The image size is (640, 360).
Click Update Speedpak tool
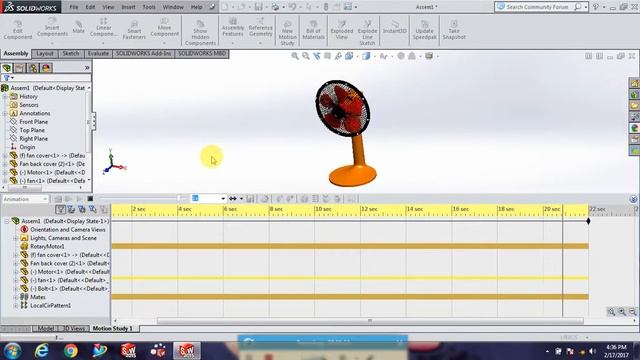tap(424, 30)
